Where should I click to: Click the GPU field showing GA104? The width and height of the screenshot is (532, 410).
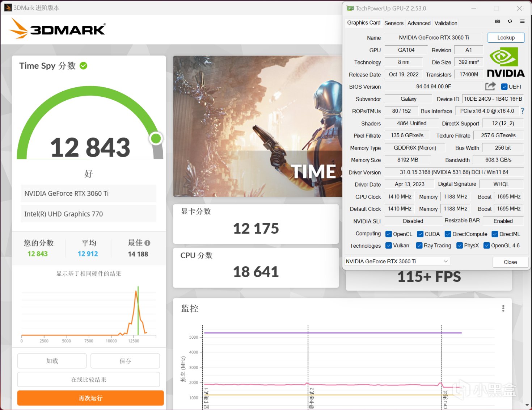[406, 50]
